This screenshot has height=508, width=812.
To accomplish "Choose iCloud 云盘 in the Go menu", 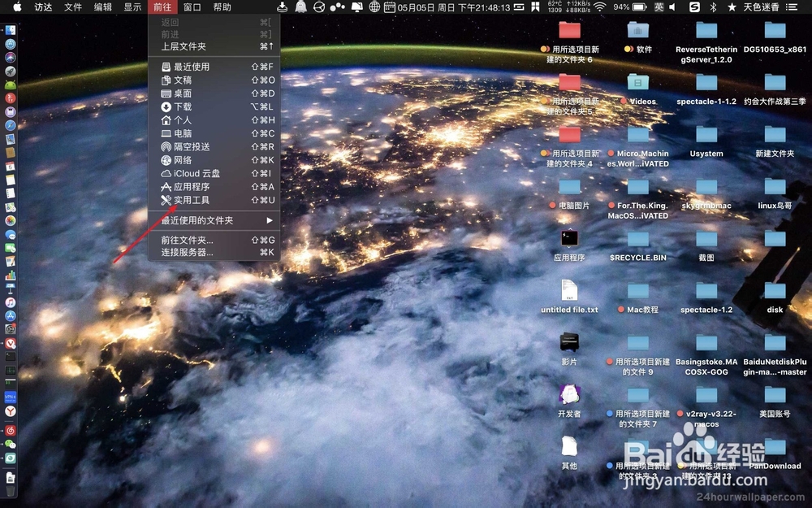I will click(x=214, y=173).
